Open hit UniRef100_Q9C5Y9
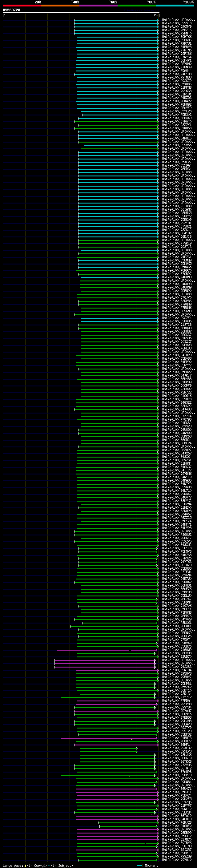The height and width of the screenshot is (868, 197). (177, 26)
